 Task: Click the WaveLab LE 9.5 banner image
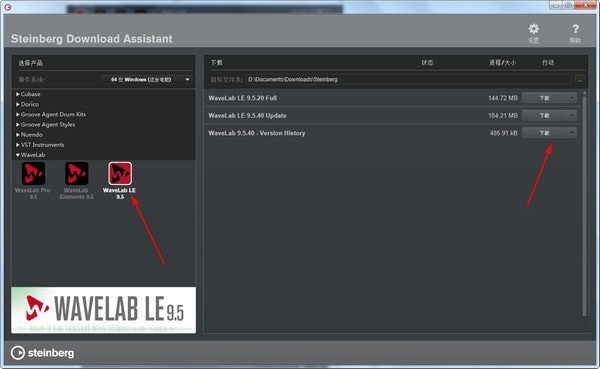click(x=103, y=310)
